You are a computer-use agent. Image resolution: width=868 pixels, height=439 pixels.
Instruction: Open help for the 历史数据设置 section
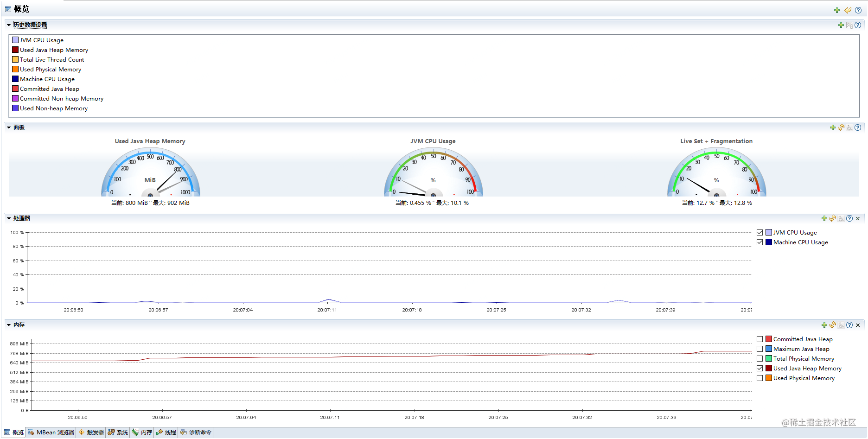point(858,25)
